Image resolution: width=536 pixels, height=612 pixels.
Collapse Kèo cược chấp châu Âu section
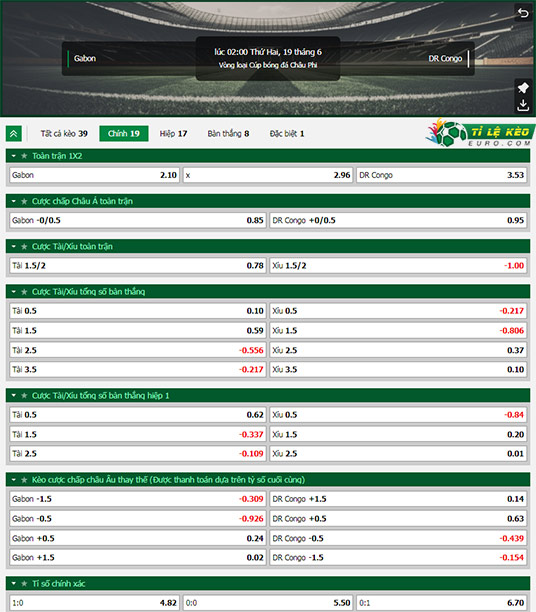coord(14,480)
